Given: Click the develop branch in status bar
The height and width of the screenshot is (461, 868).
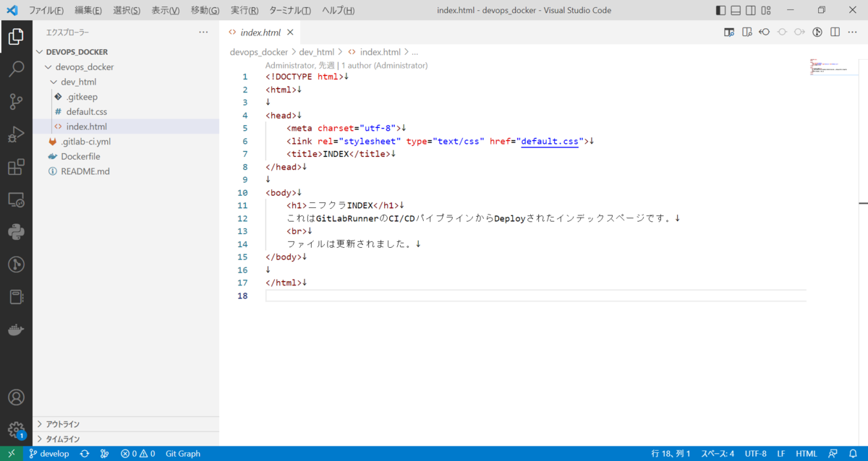Looking at the screenshot, I should click(x=49, y=454).
